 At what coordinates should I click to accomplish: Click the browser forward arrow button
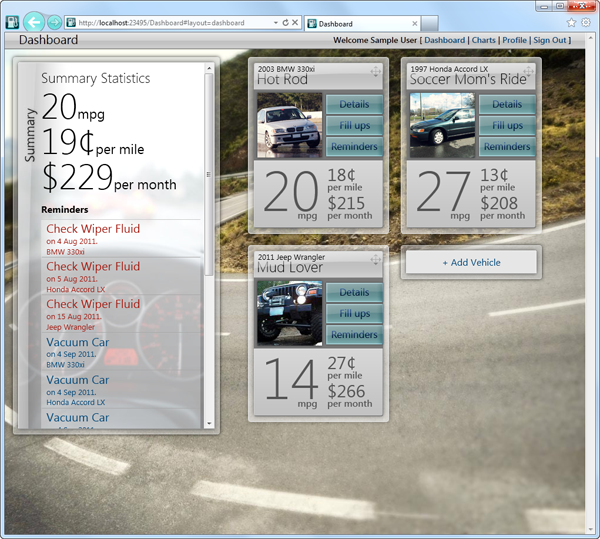point(54,23)
